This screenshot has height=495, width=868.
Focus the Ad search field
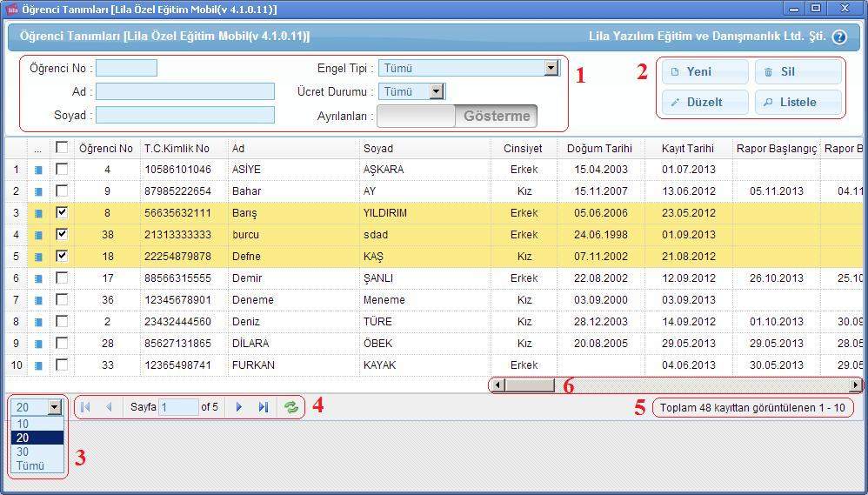click(185, 91)
